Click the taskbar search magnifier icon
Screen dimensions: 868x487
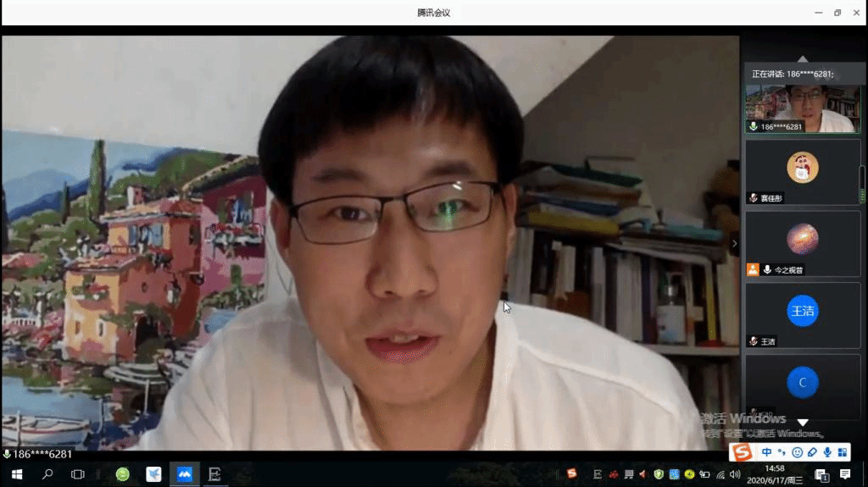click(x=47, y=474)
